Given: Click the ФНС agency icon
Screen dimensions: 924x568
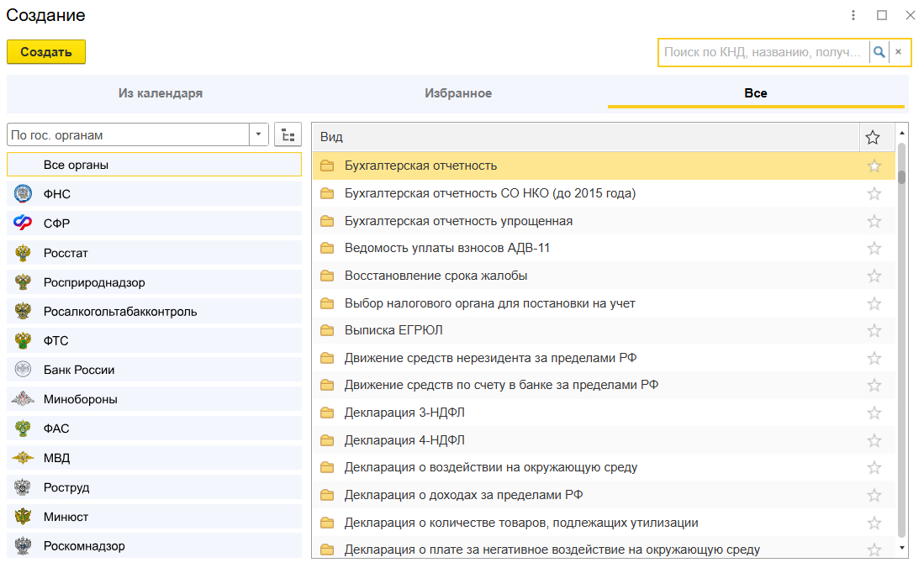Looking at the screenshot, I should tap(23, 194).
